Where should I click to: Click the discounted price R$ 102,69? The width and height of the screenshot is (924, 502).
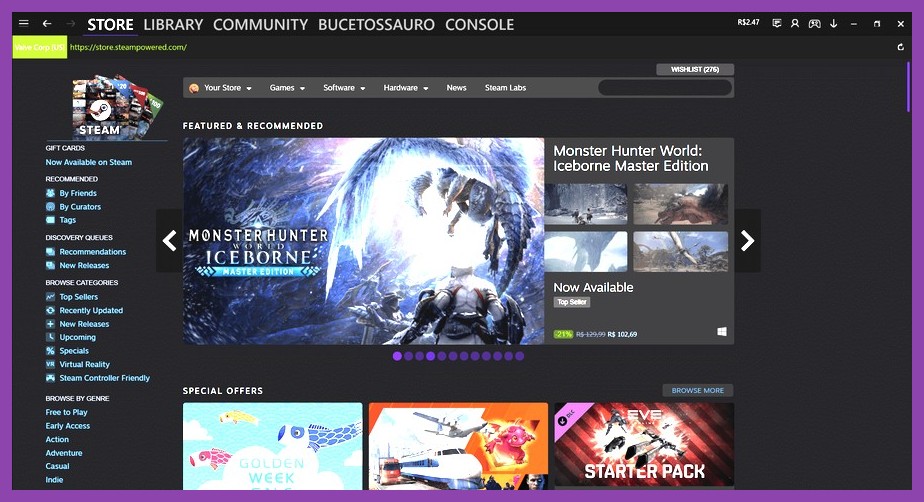pyautogui.click(x=622, y=334)
